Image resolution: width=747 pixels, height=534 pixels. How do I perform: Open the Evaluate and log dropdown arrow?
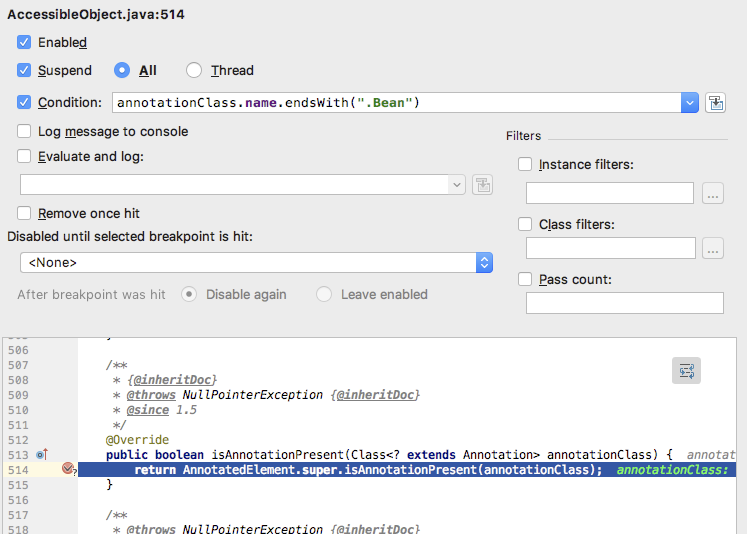456,185
